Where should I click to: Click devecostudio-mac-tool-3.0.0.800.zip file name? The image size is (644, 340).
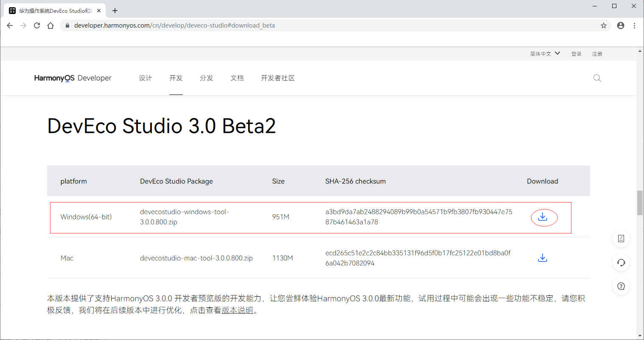[196, 258]
